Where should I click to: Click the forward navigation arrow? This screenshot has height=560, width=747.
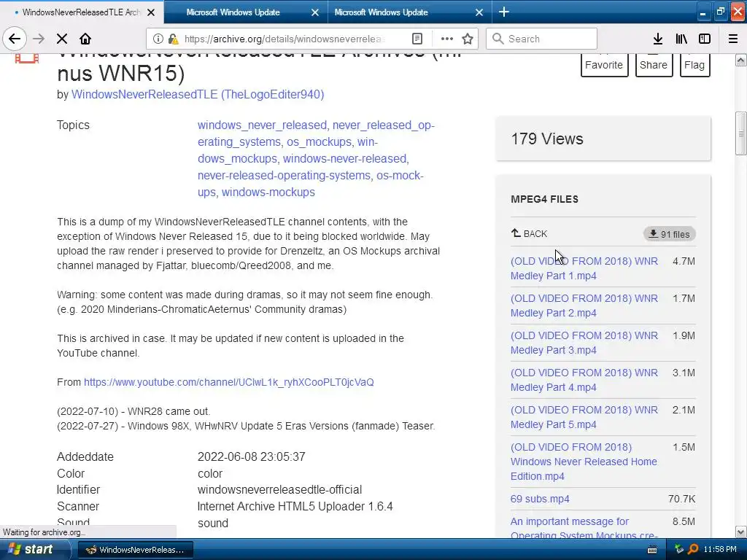click(x=39, y=39)
